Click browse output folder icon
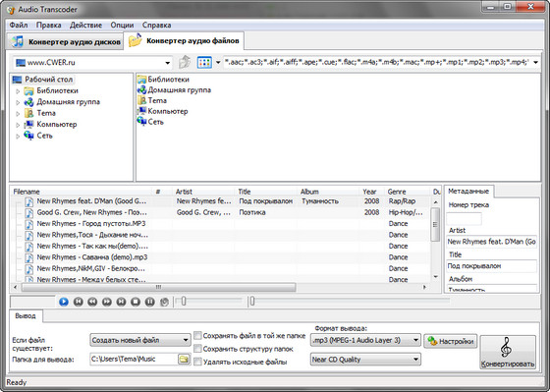 coord(184,359)
